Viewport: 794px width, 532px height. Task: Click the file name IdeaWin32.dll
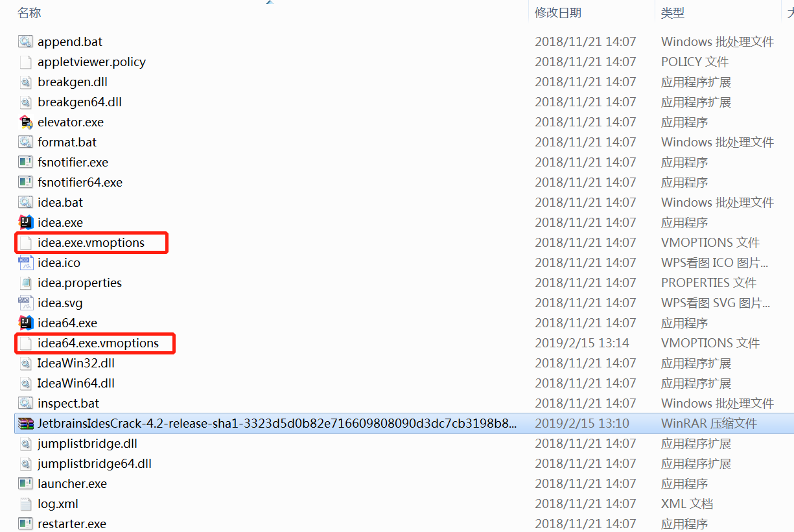(76, 363)
